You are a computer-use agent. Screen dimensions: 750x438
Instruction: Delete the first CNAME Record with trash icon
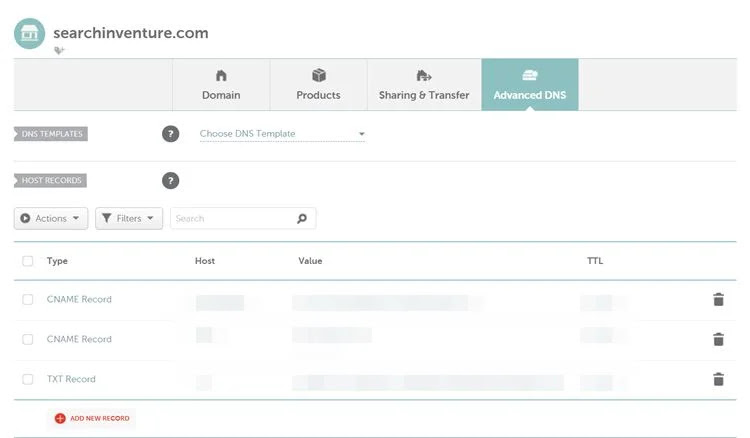(718, 299)
